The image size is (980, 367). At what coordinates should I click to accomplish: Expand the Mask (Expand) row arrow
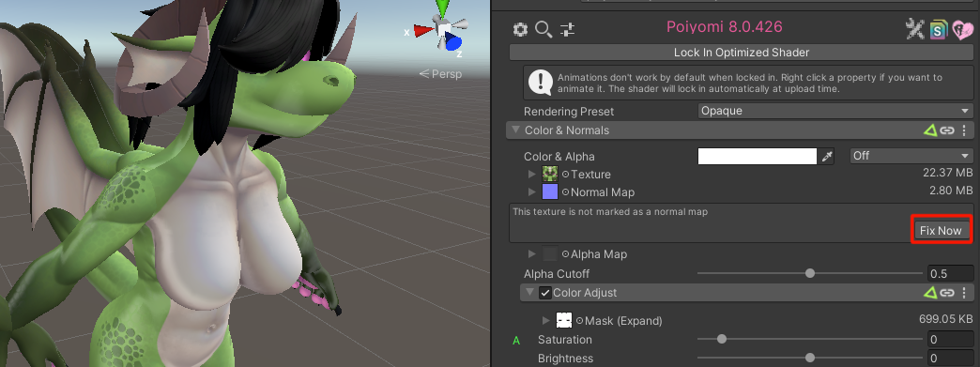pyautogui.click(x=546, y=320)
